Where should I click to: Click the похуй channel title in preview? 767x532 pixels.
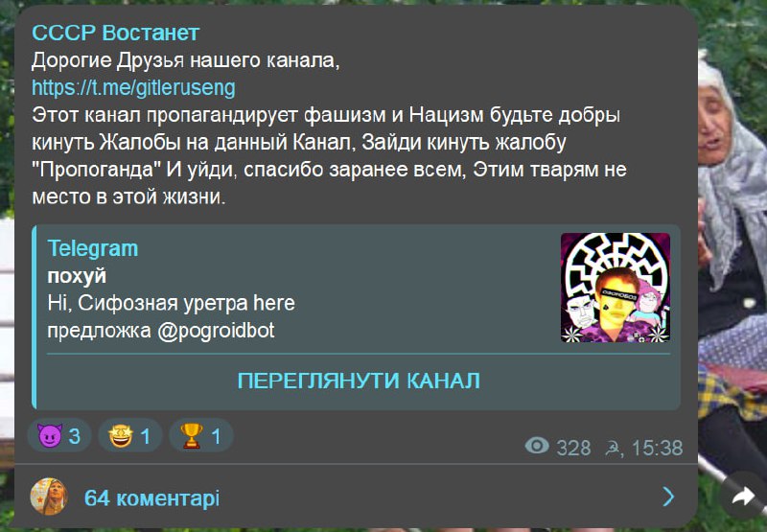pos(77,276)
